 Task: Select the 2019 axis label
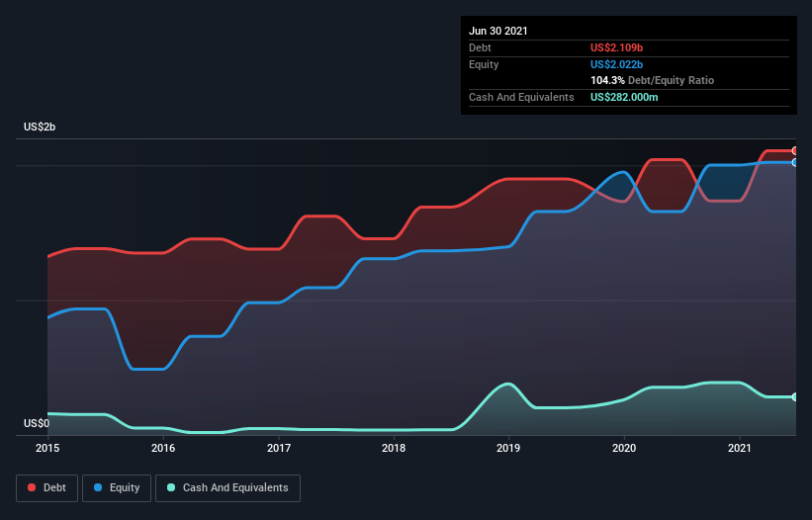[x=508, y=448]
